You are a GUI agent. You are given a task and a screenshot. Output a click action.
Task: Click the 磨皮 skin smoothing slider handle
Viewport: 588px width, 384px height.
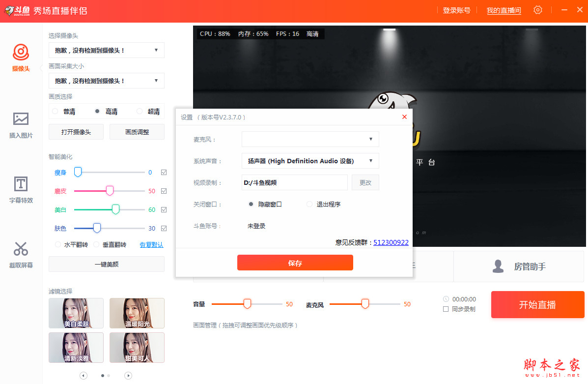coord(110,191)
